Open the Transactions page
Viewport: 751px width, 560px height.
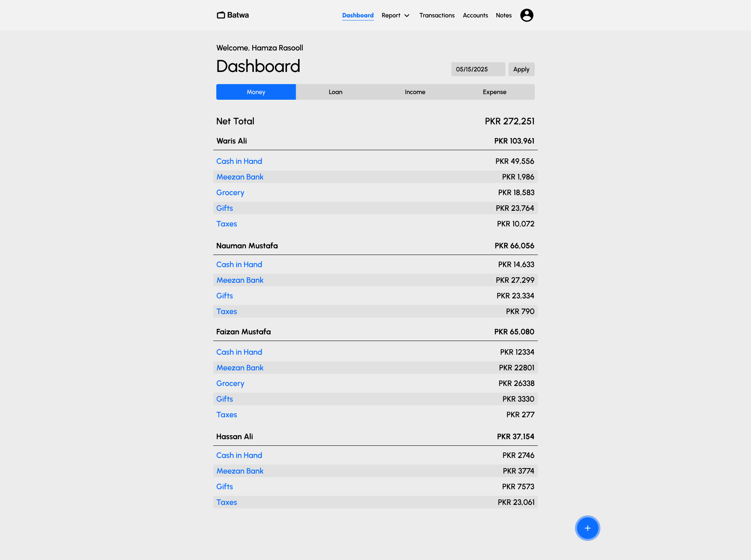[x=437, y=16]
